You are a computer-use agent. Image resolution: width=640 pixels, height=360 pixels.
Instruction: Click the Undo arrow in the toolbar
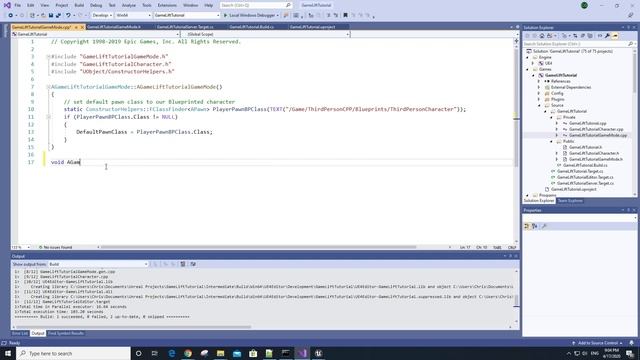click(x=68, y=15)
